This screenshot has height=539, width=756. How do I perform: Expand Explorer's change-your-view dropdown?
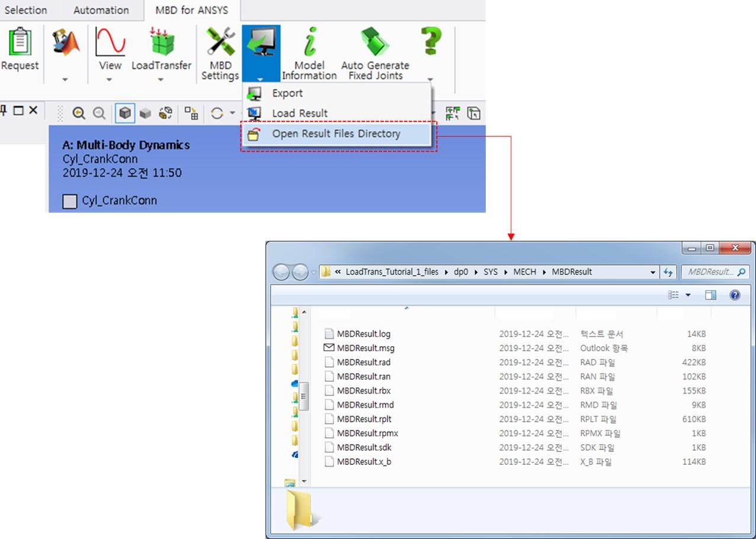[x=689, y=295]
